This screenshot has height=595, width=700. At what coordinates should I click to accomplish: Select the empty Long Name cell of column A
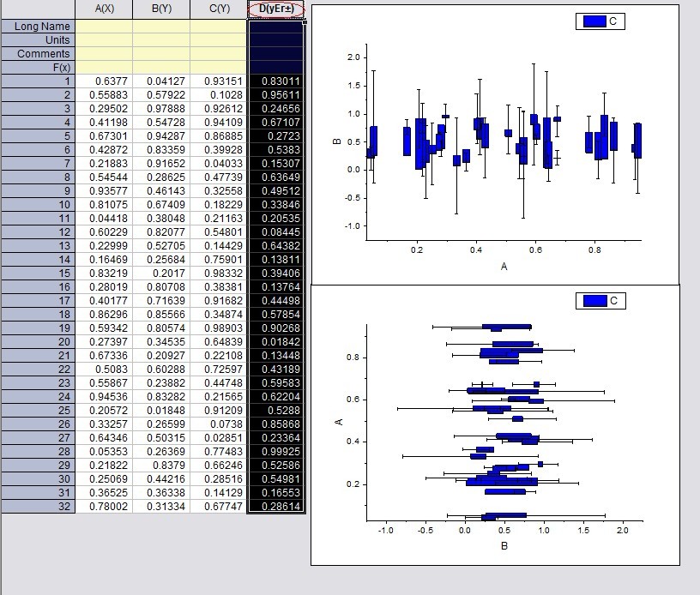click(104, 27)
